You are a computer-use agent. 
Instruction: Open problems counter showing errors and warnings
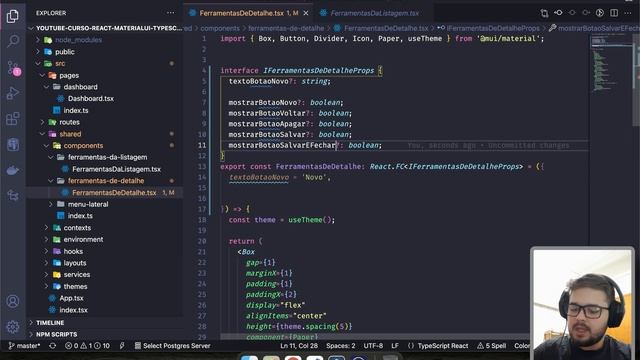click(87, 346)
